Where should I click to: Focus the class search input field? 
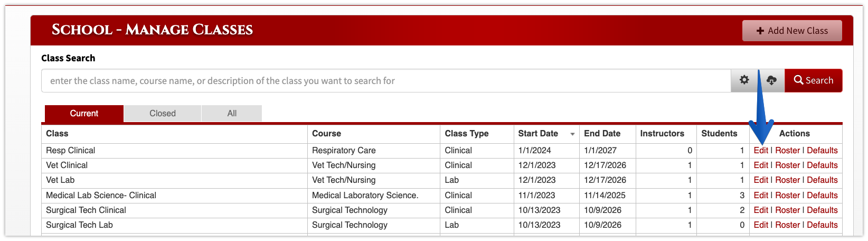tap(386, 81)
